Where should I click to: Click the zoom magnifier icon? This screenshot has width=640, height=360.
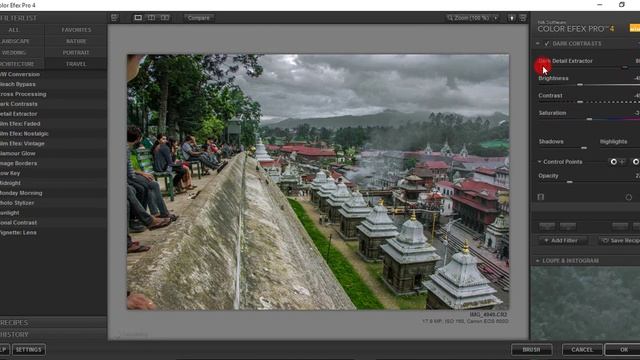(450, 18)
